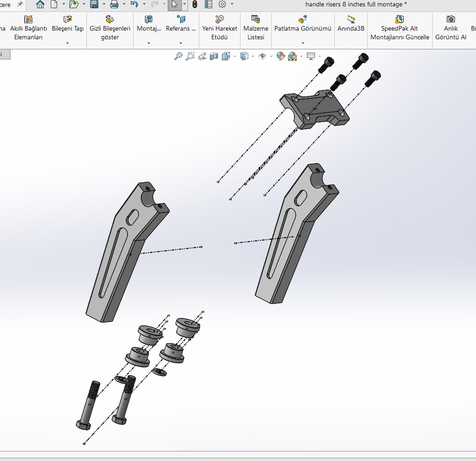Screen dimensions: 476x461
Task: Open Malzeme Listesi (bill of materials)
Action: coord(256,28)
